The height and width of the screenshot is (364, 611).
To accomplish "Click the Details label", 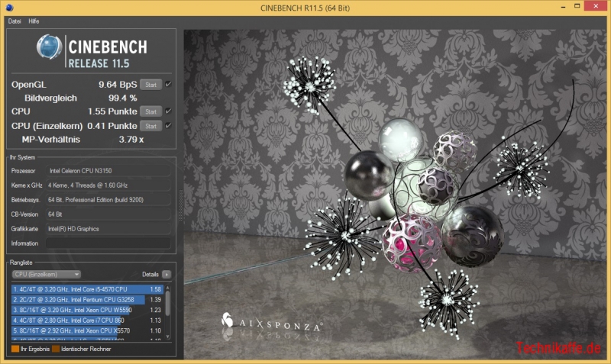I will 150,275.
